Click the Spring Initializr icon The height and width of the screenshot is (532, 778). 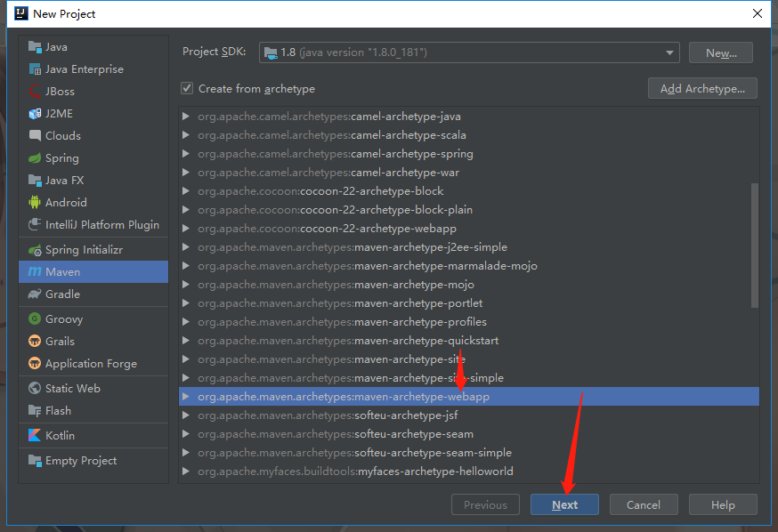35,250
